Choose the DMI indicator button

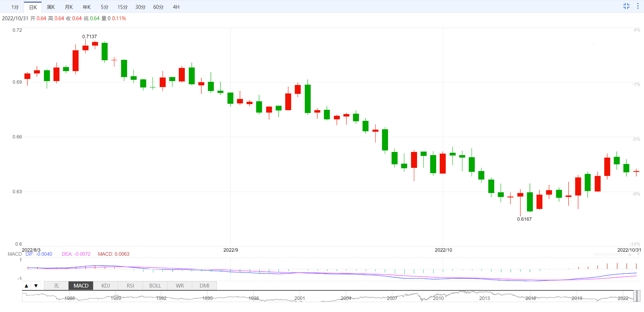pos(204,286)
